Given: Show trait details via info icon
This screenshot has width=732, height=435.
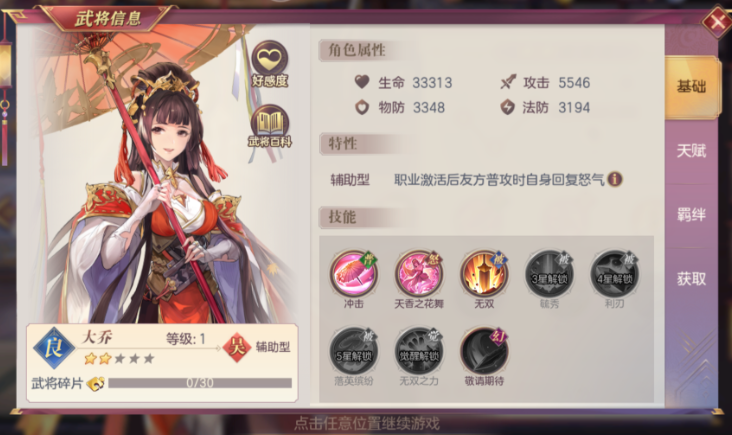Looking at the screenshot, I should tap(615, 179).
